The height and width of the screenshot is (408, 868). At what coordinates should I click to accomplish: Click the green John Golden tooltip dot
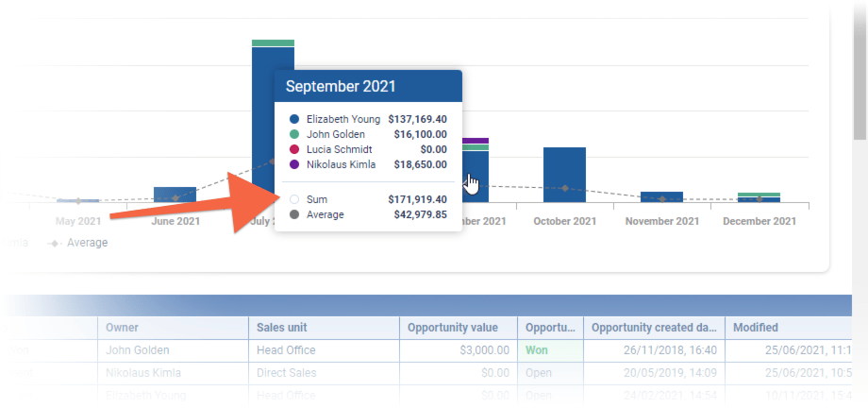pyautogui.click(x=294, y=135)
